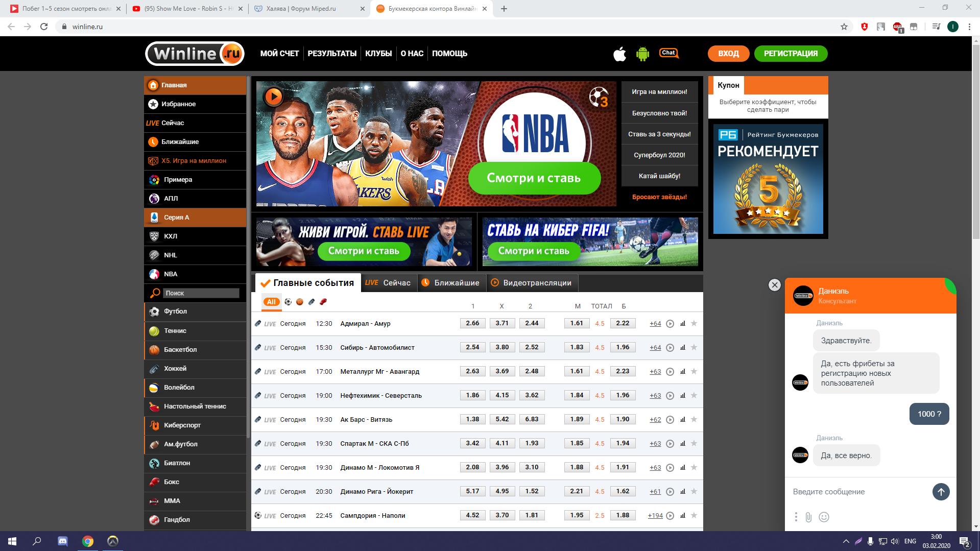Viewport: 980px width, 551px height.
Task: Click the Winline.ru logo
Action: point(195,54)
